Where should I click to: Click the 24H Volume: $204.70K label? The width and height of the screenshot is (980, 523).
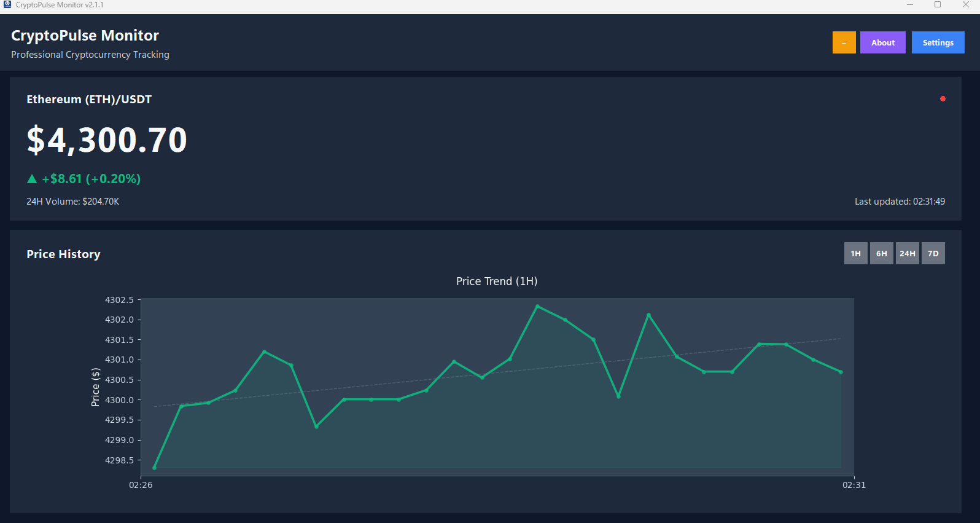pyautogui.click(x=72, y=202)
